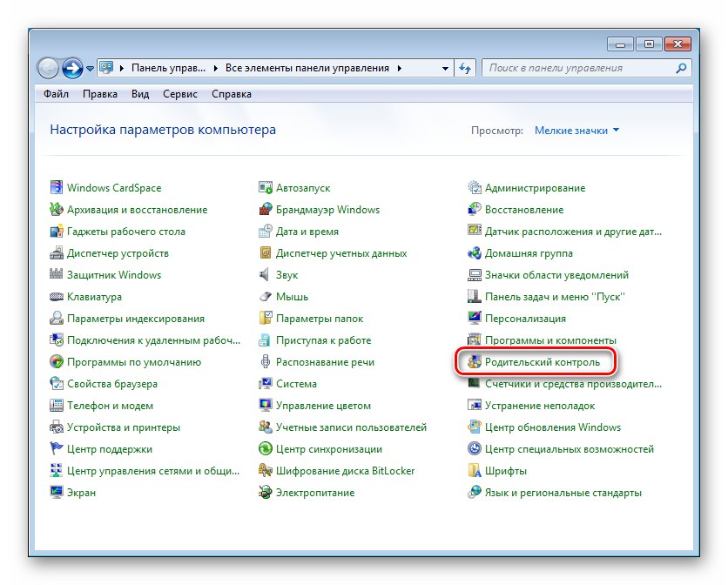This screenshot has width=728, height=585.
Task: Click the Программы по умолчанию icon
Action: pos(57,361)
